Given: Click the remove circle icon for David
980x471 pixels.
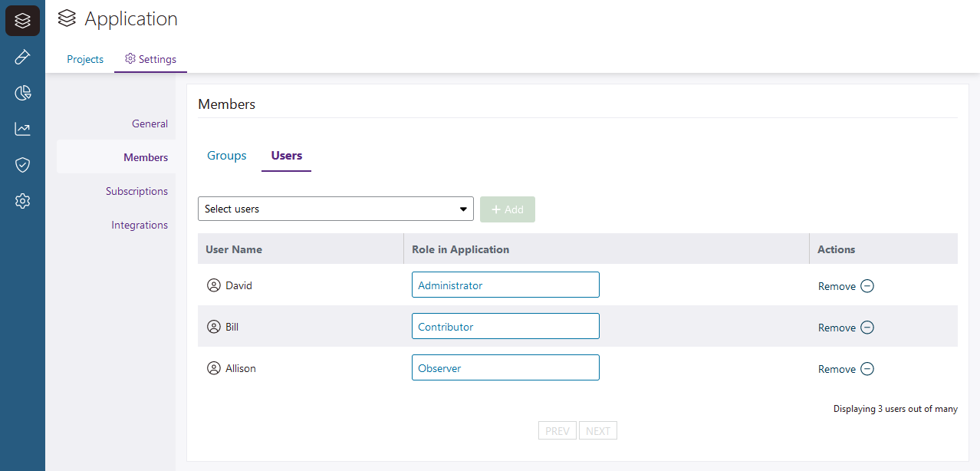Looking at the screenshot, I should [x=867, y=286].
